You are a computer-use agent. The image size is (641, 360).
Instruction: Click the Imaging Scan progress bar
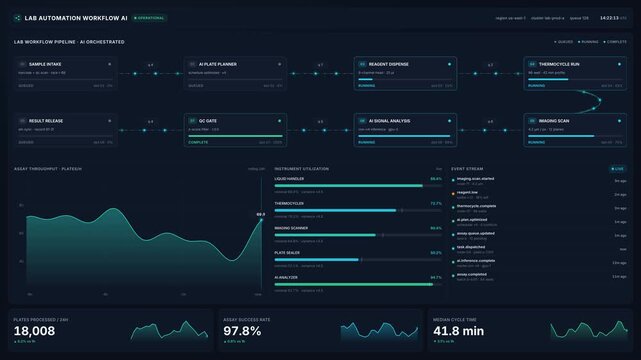click(x=575, y=136)
